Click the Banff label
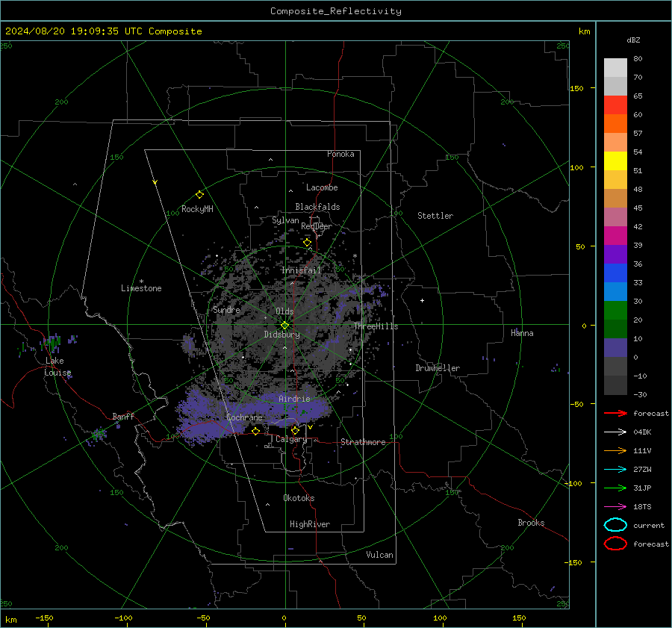This screenshot has width=672, height=628. coord(123,417)
